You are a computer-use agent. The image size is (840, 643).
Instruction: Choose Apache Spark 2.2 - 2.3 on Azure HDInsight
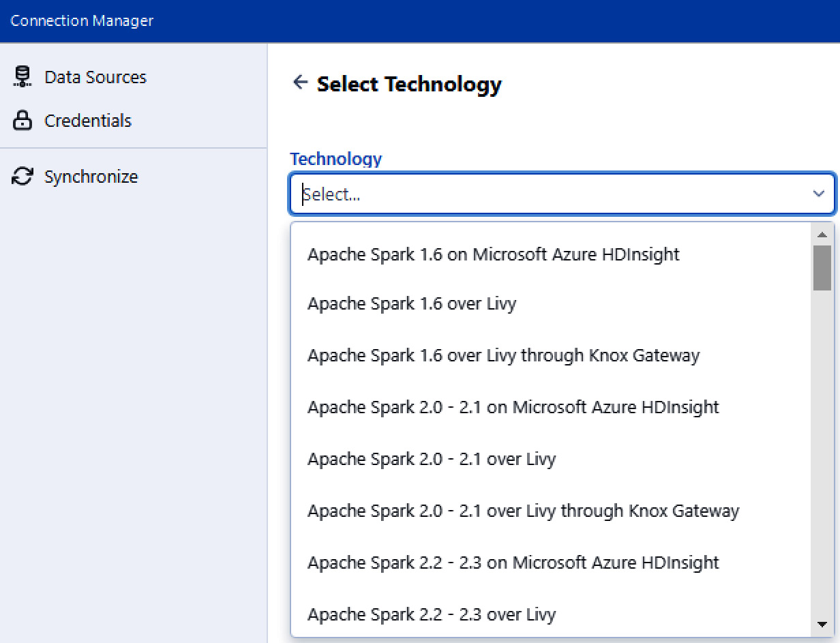pos(551,563)
